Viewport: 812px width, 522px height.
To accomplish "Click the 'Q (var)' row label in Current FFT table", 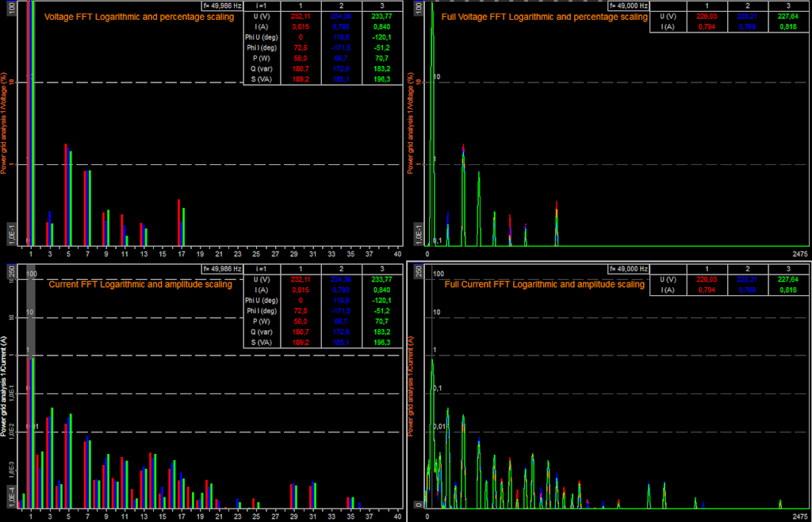I will tap(262, 332).
